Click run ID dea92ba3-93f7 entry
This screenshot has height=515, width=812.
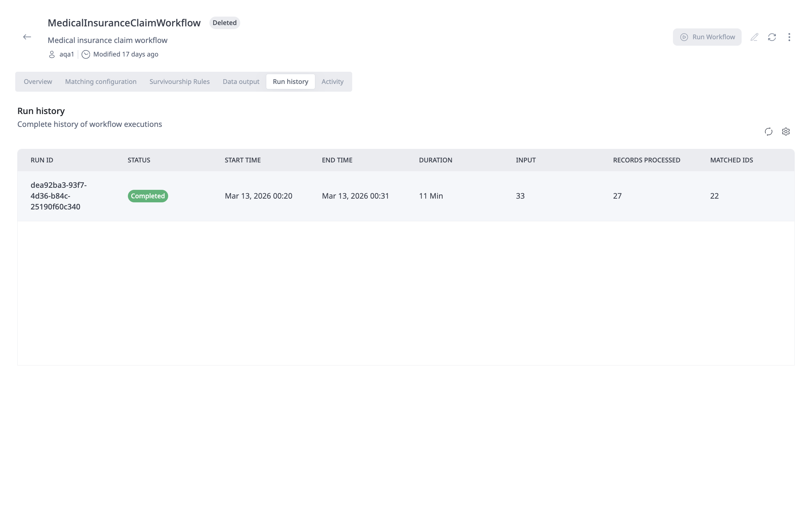tap(59, 196)
